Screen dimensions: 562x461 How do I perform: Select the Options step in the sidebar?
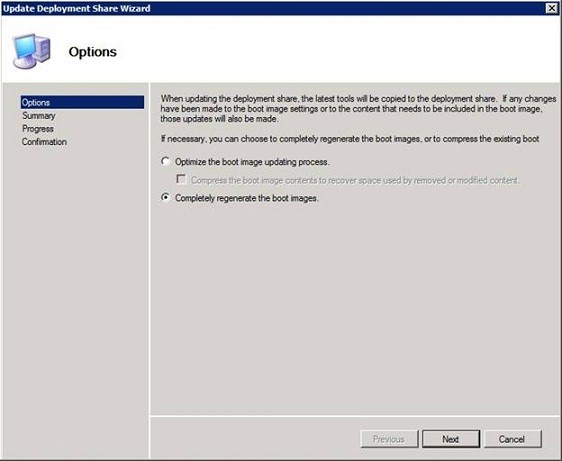[x=82, y=102]
